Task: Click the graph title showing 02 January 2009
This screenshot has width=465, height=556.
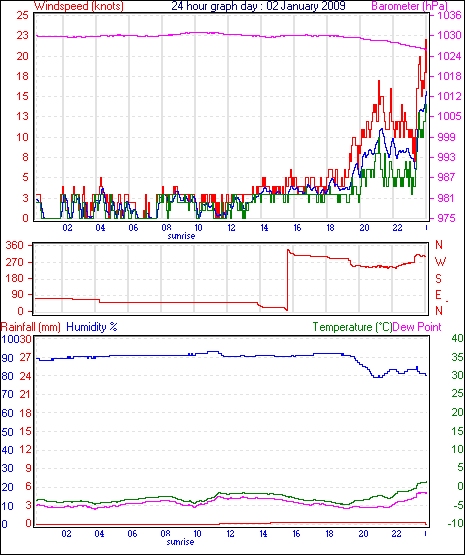Action: (x=258, y=6)
